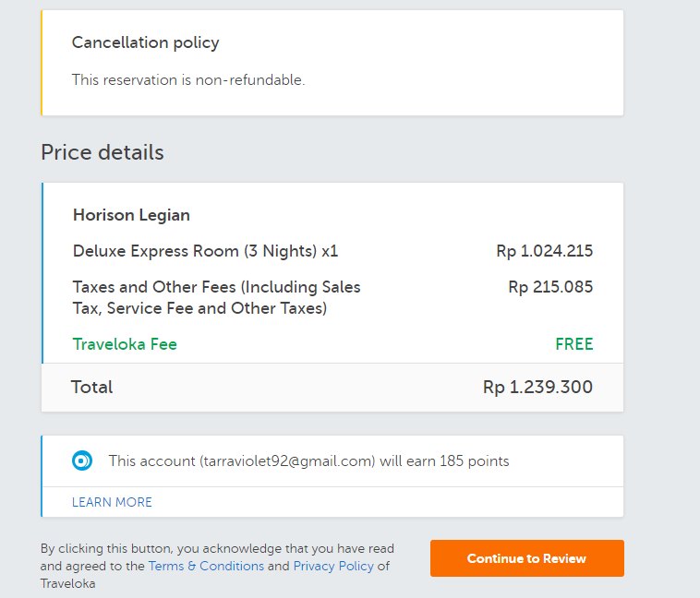The width and height of the screenshot is (700, 598).
Task: Click the tarraviolet92@gmail.com account email text
Action: 286,460
